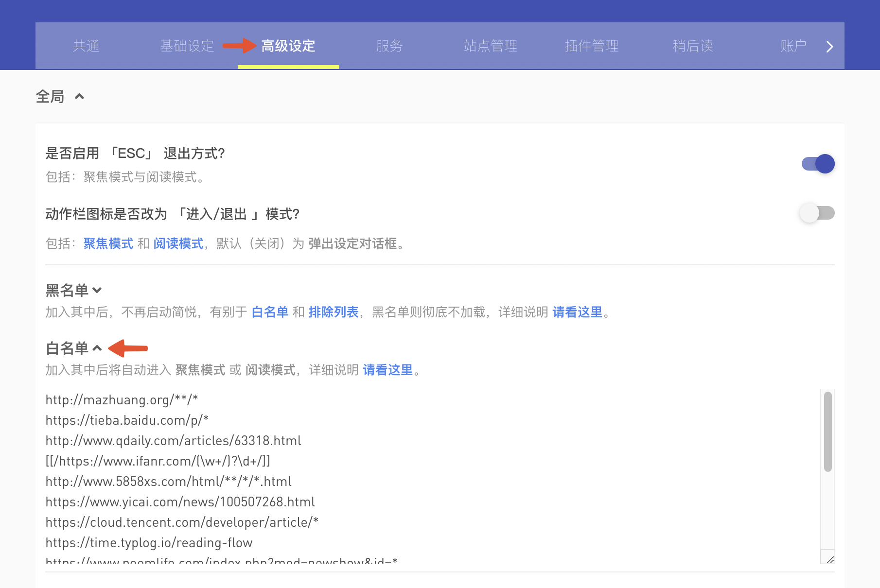Go to the 服务 tab
This screenshot has width=880, height=588.
click(x=389, y=46)
